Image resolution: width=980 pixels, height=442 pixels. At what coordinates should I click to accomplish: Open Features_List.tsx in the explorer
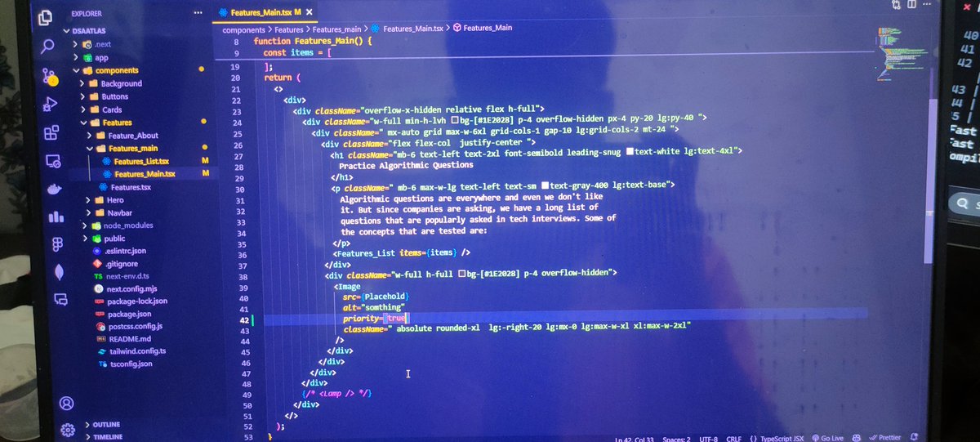pos(140,161)
